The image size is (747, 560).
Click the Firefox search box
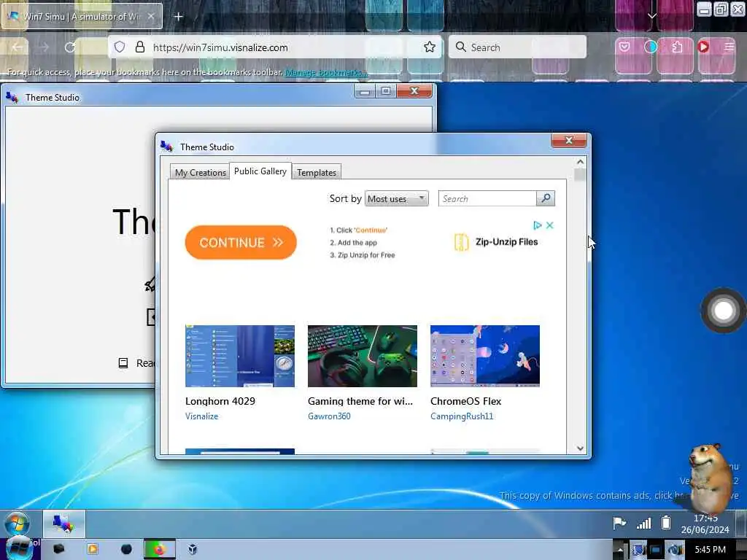tap(517, 47)
